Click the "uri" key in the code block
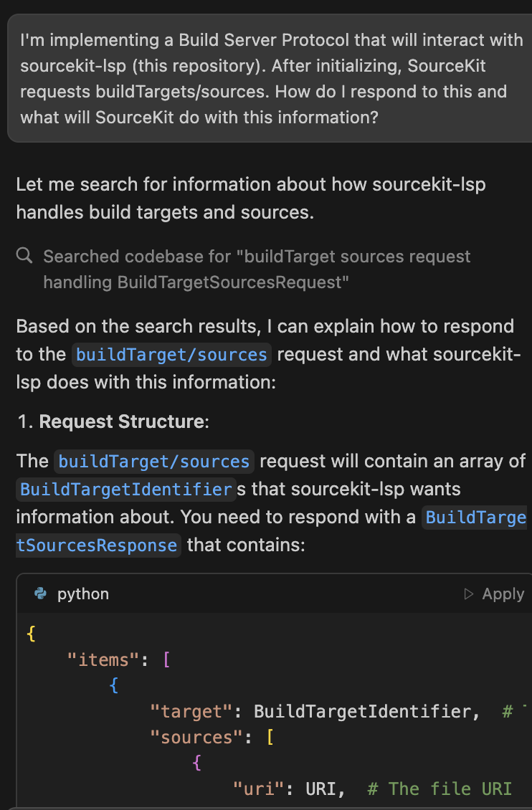Viewport: 532px width, 810px height. pyautogui.click(x=258, y=789)
